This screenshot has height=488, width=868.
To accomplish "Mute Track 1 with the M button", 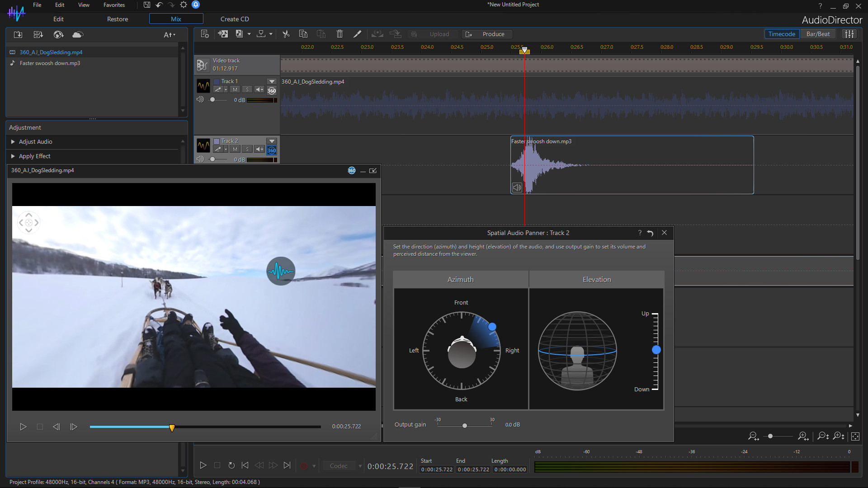I will [x=235, y=89].
